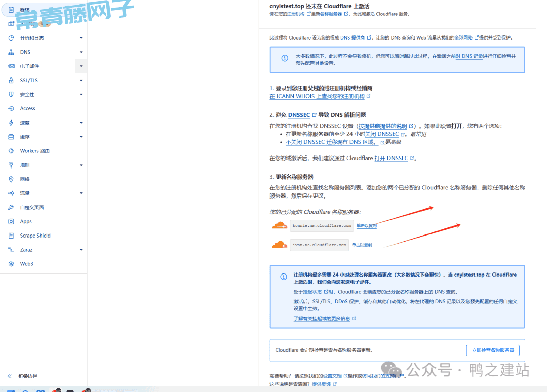This screenshot has width=547, height=392.
Task: Open the Access menu item
Action: pyautogui.click(x=27, y=108)
